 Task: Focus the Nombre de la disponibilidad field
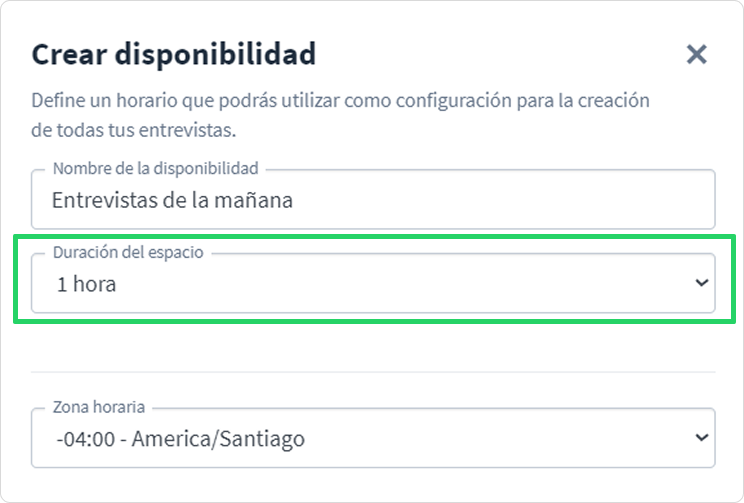373,199
